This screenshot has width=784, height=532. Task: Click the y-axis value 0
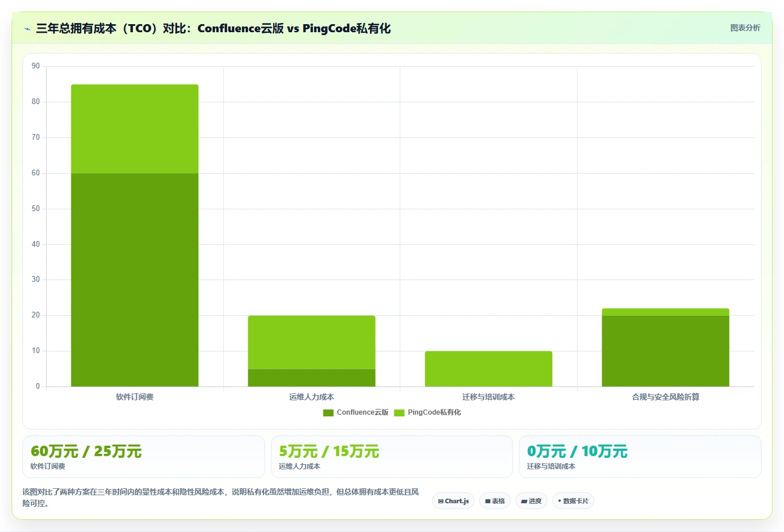38,386
